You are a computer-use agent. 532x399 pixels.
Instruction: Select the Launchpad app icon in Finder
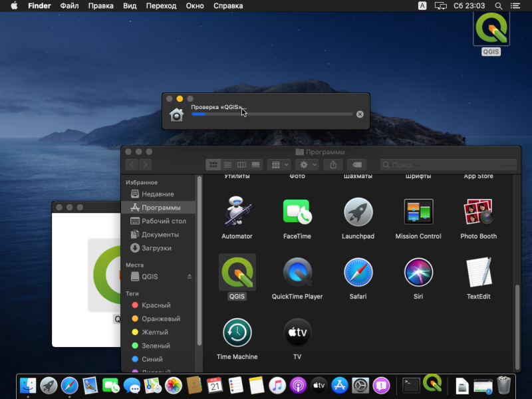[x=358, y=211]
